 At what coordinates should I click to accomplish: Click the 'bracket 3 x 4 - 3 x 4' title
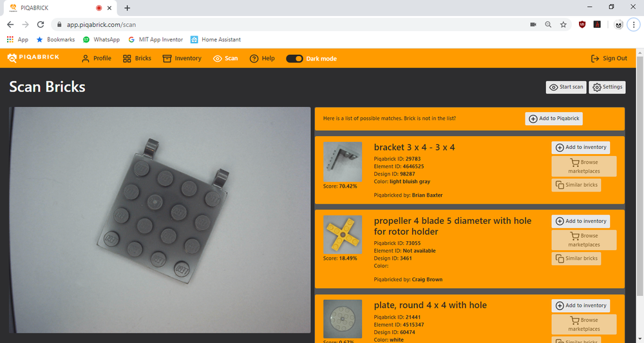pos(414,147)
